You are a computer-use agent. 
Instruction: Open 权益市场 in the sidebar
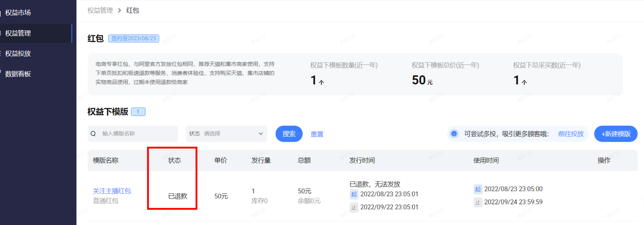[x=18, y=13]
